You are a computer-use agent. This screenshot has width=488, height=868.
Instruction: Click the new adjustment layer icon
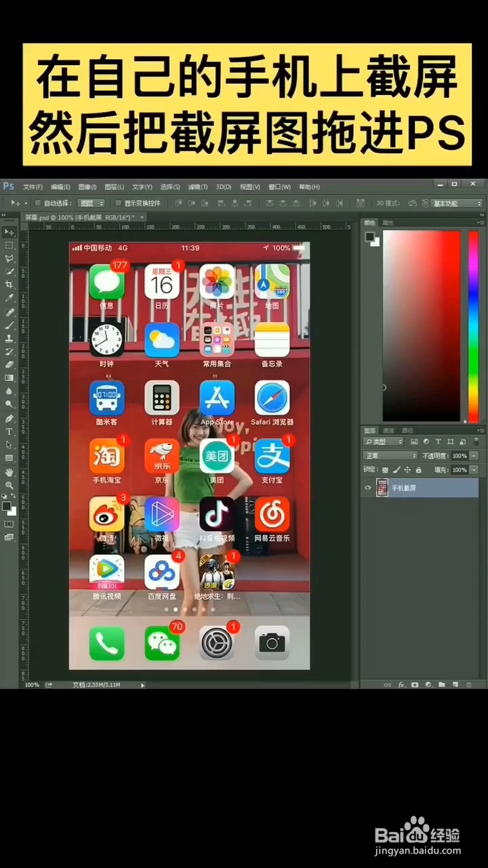tap(428, 685)
